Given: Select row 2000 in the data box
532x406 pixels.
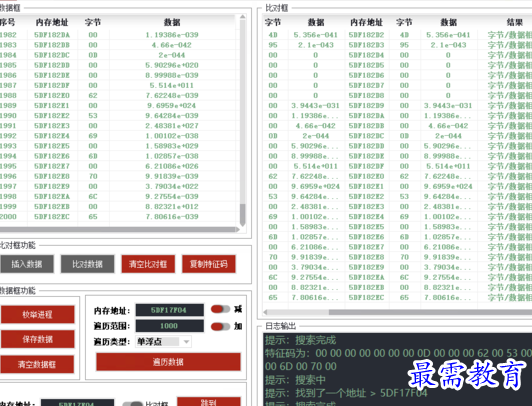Looking at the screenshot, I should pos(118,216).
